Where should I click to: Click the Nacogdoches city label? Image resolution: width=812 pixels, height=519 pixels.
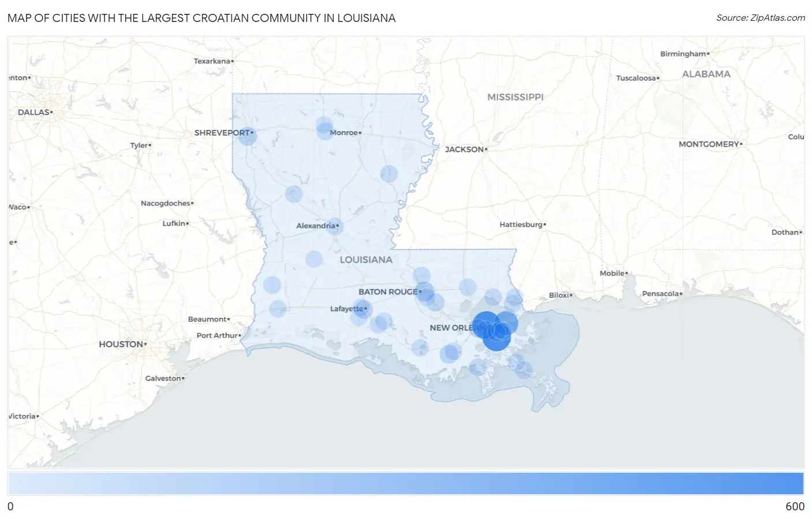click(x=167, y=203)
